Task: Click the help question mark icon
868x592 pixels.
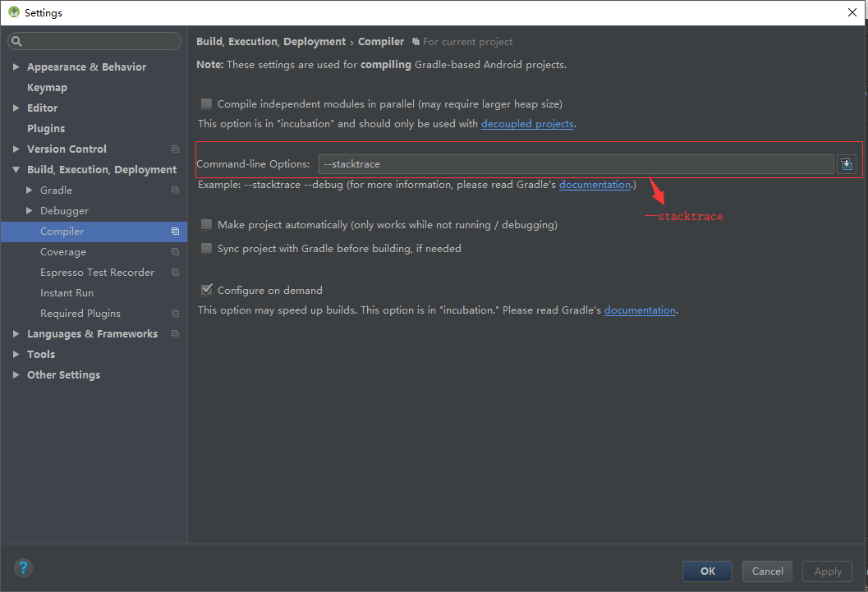Action: click(23, 567)
